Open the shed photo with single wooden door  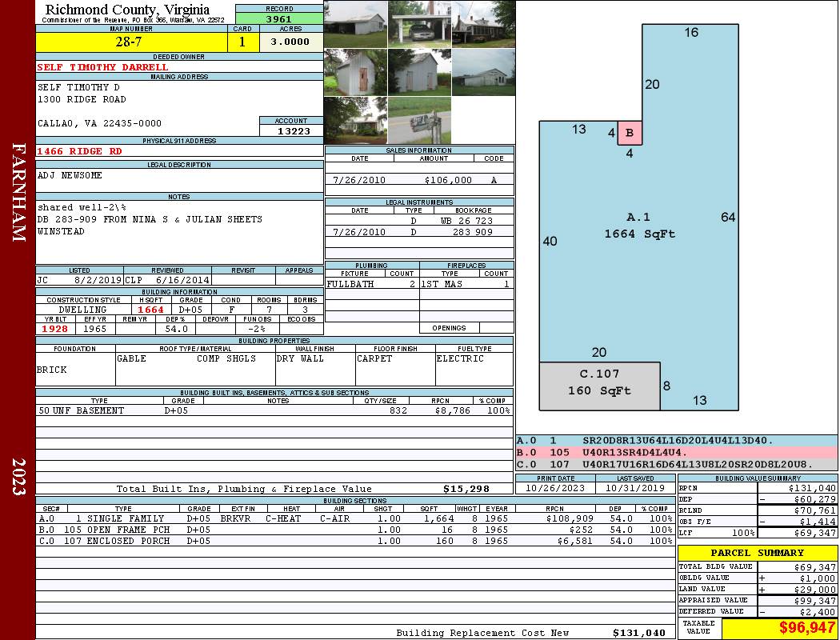[355, 73]
